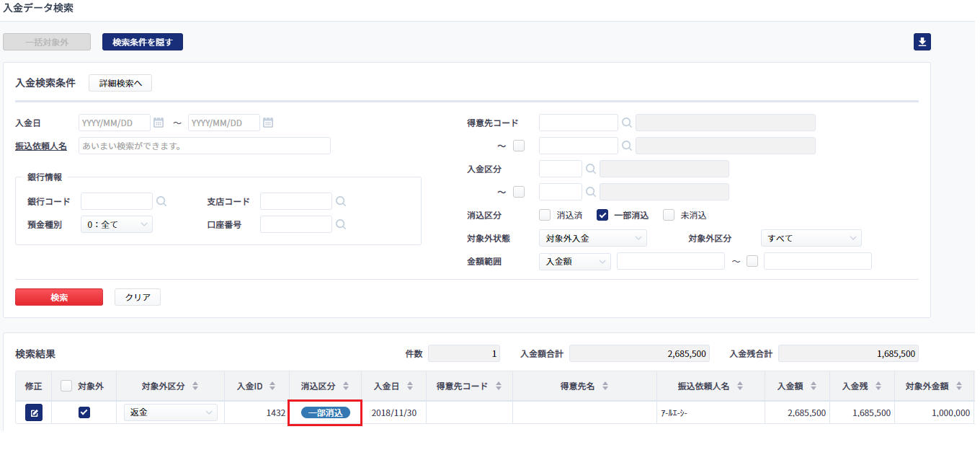Click the red 検索 button

pyautogui.click(x=59, y=297)
